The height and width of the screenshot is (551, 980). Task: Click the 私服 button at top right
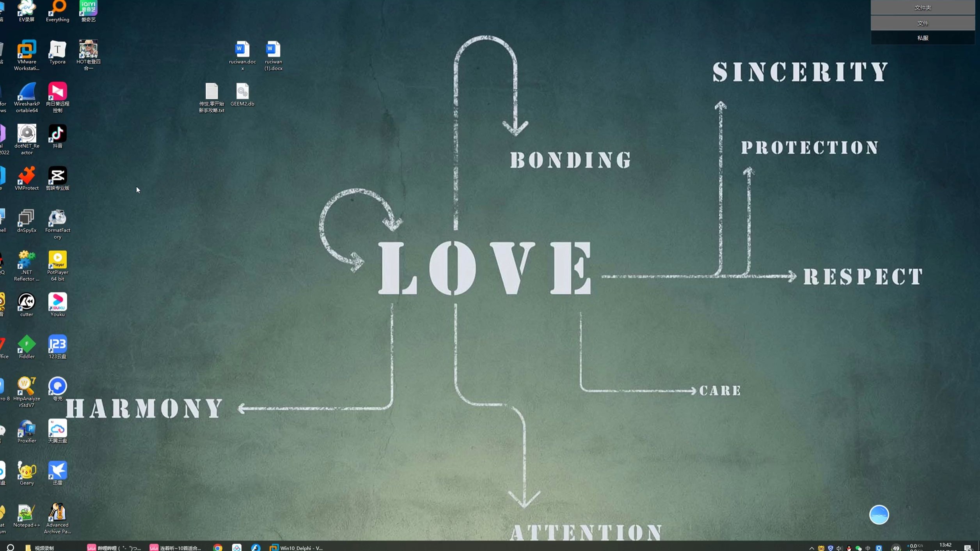click(x=923, y=38)
